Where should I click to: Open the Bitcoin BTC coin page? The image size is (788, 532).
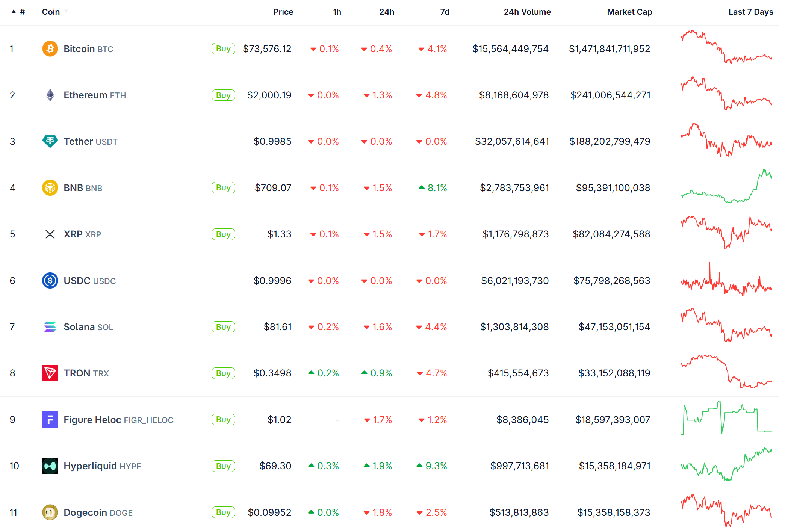pos(88,49)
